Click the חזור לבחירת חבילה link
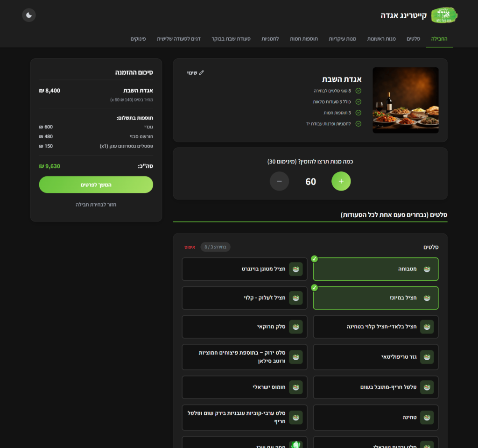 click(96, 205)
